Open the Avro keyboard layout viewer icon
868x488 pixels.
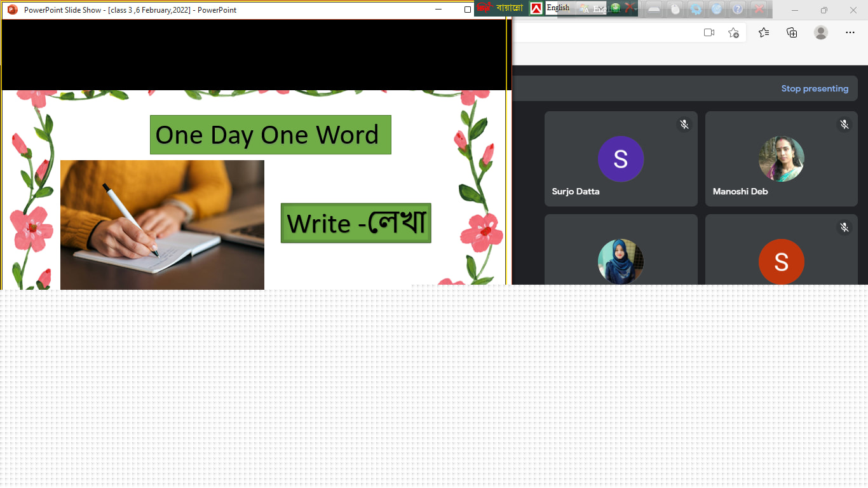coord(654,9)
